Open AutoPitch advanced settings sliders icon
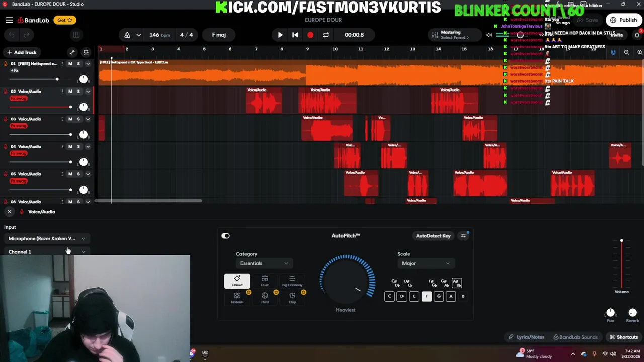 [463, 236]
